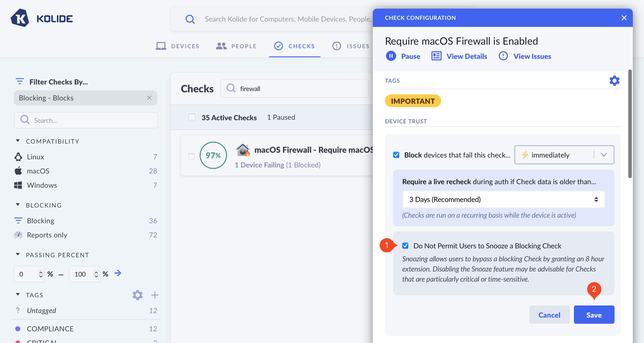Click the View Issues alert icon
The height and width of the screenshot is (343, 644).
pos(503,56)
